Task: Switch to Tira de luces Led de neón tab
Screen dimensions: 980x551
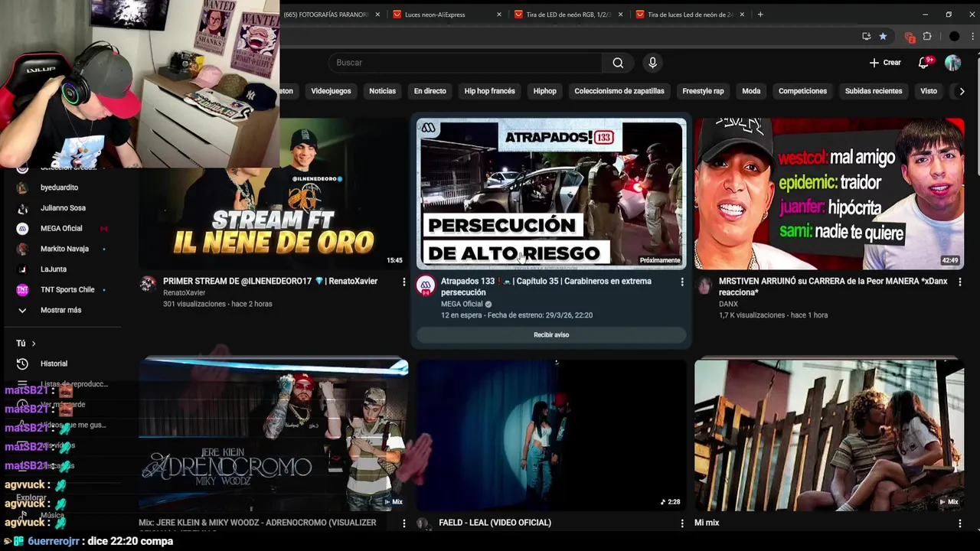Action: (688, 15)
